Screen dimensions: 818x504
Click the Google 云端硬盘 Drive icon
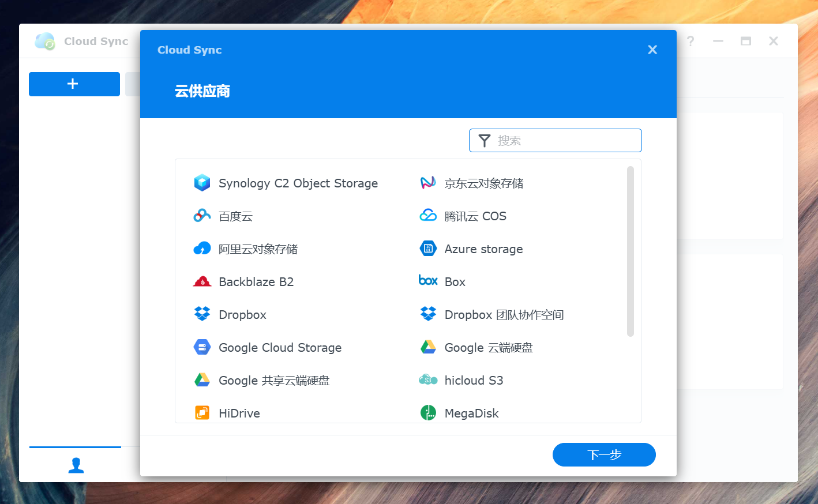click(428, 347)
